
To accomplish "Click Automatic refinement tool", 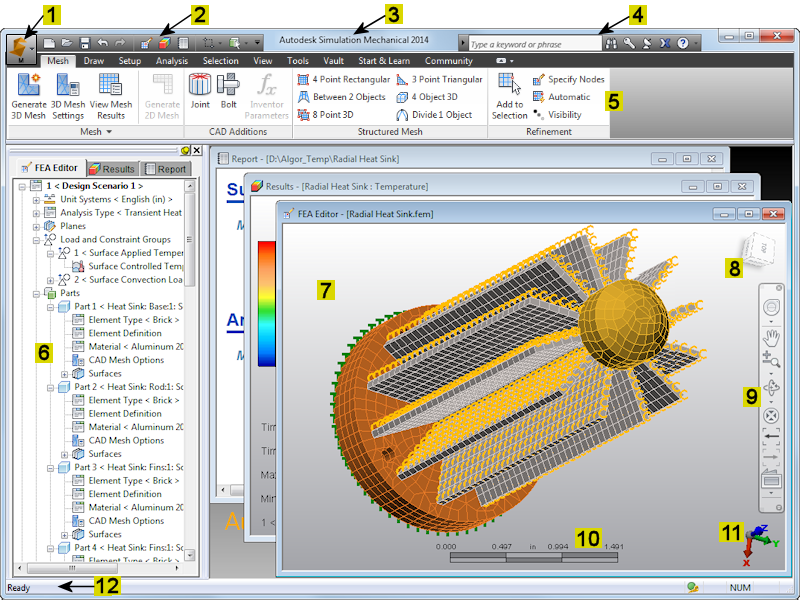I will pyautogui.click(x=561, y=97).
